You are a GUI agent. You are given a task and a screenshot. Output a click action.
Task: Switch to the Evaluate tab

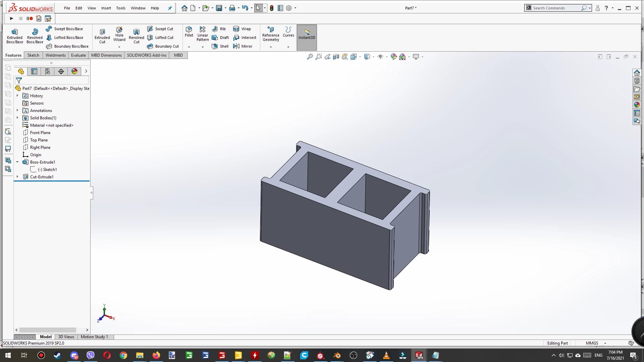78,55
